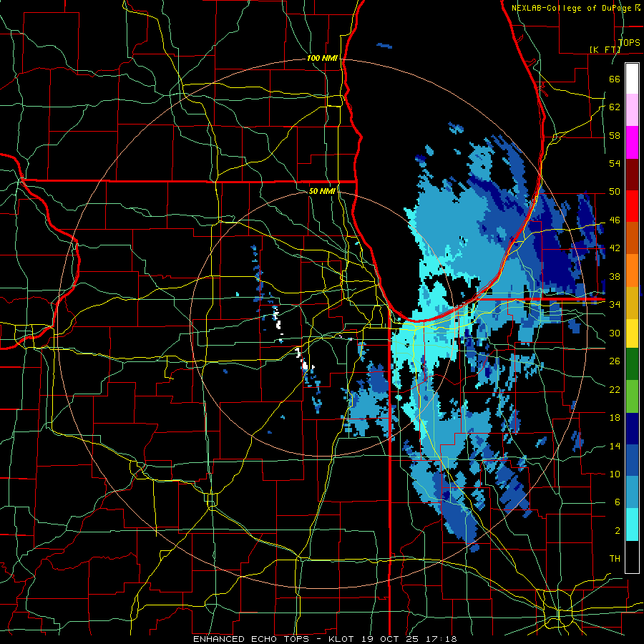Pick the light orange legend swatch
The image size is (644, 644).
(632, 270)
